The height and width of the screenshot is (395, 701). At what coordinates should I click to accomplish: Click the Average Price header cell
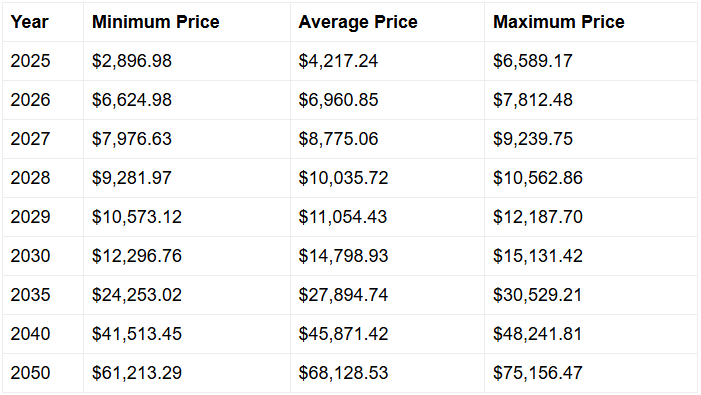pyautogui.click(x=388, y=22)
